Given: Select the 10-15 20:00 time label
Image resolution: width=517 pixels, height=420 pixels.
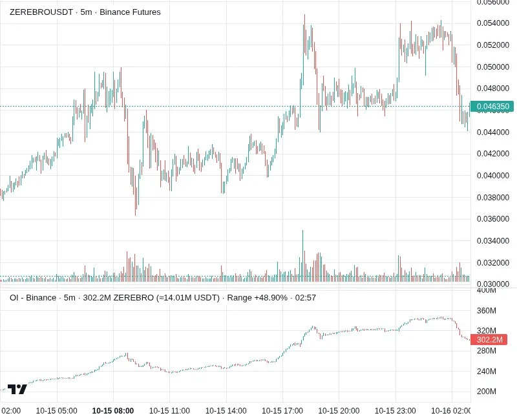Looking at the screenshot, I should [339, 411].
